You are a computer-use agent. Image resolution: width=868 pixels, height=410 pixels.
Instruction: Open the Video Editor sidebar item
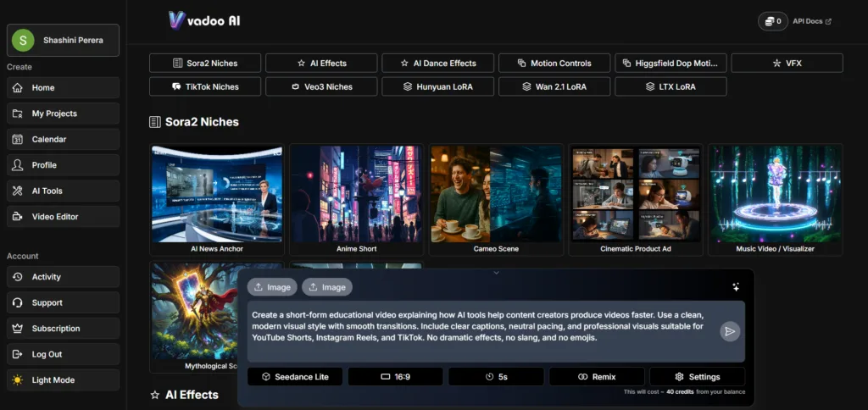pos(63,217)
